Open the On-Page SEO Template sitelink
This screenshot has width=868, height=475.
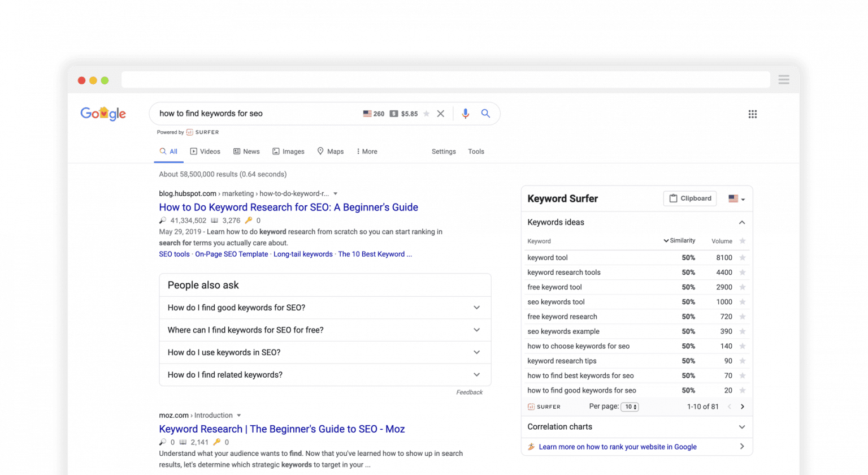tap(231, 254)
